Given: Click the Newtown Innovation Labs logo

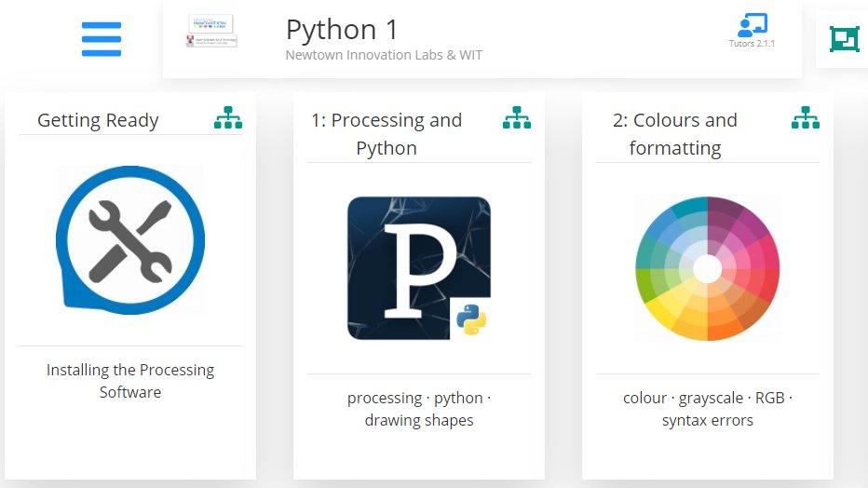Looking at the screenshot, I should (x=211, y=31).
